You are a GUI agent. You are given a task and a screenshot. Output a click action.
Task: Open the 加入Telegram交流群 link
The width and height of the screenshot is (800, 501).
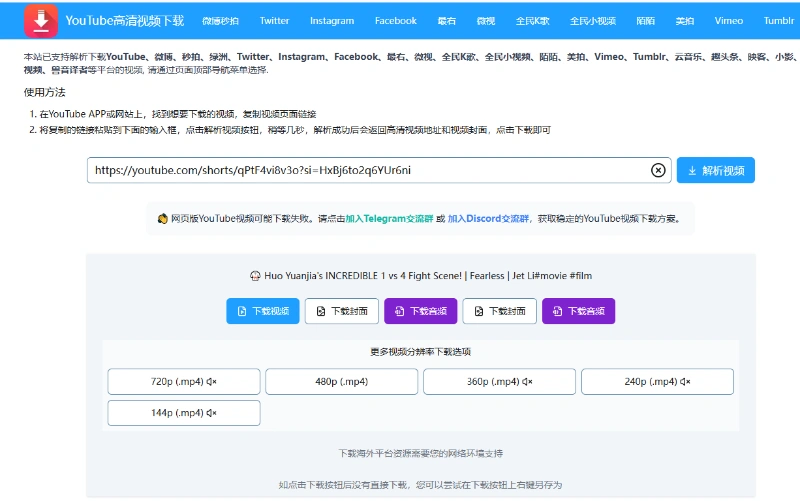tap(389, 218)
